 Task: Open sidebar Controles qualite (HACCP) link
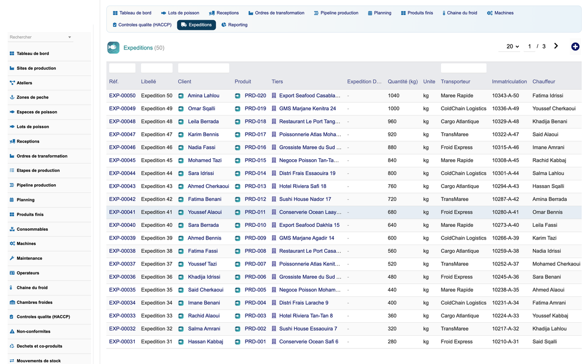[43, 317]
